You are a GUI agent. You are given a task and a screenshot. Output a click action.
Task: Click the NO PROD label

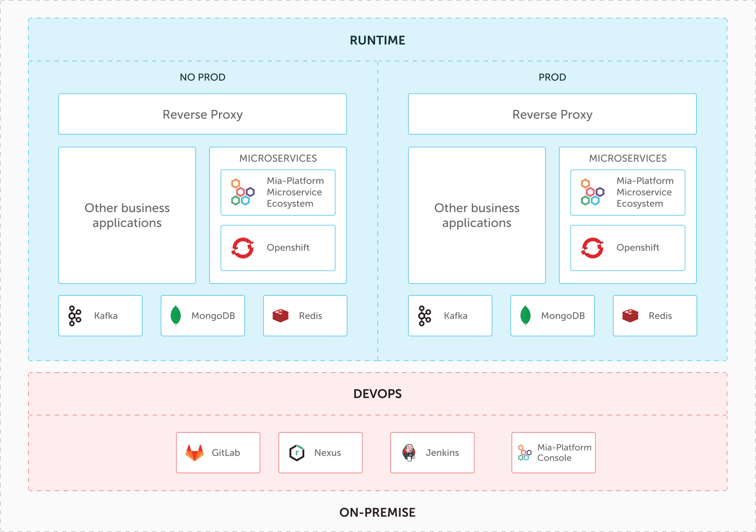(x=202, y=77)
